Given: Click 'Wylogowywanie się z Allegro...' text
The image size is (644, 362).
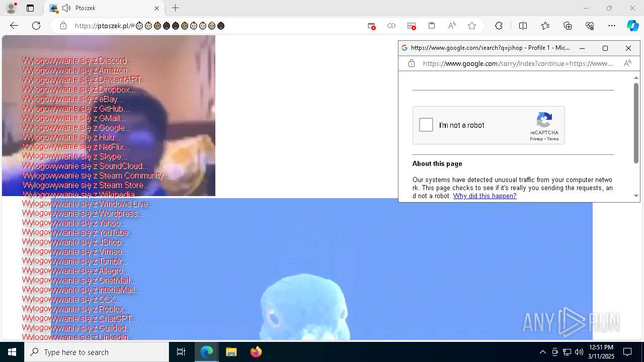Looking at the screenshot, I should coord(75,270).
